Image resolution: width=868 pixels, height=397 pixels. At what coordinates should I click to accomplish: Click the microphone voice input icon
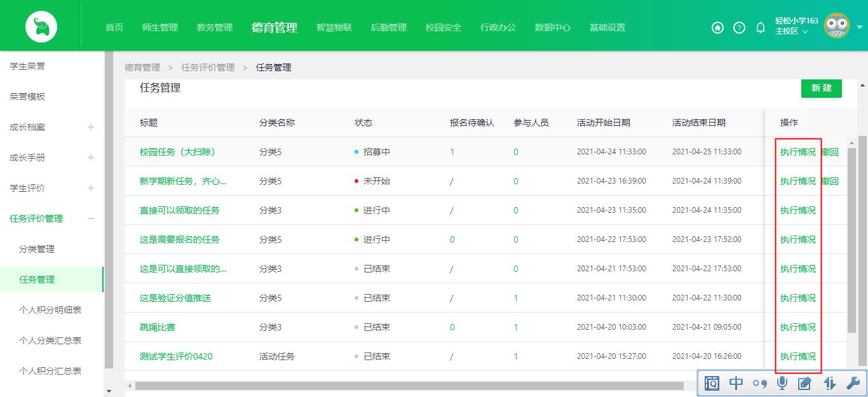click(782, 383)
